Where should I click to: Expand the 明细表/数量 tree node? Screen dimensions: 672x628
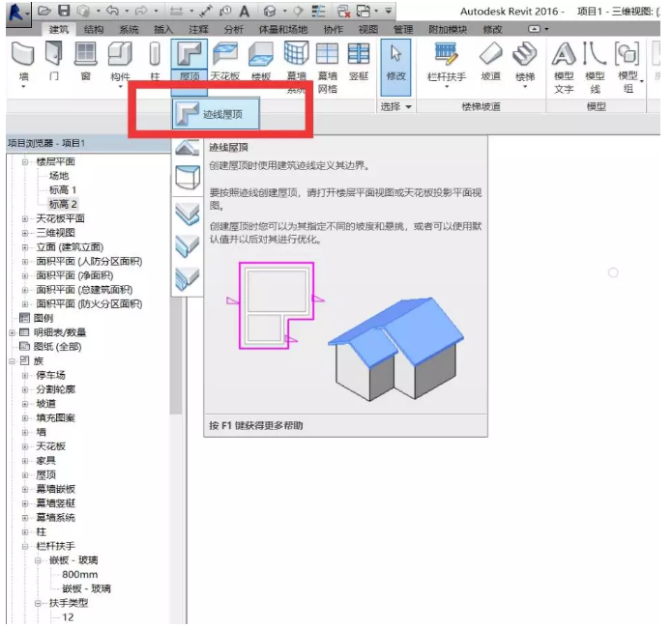click(12, 333)
